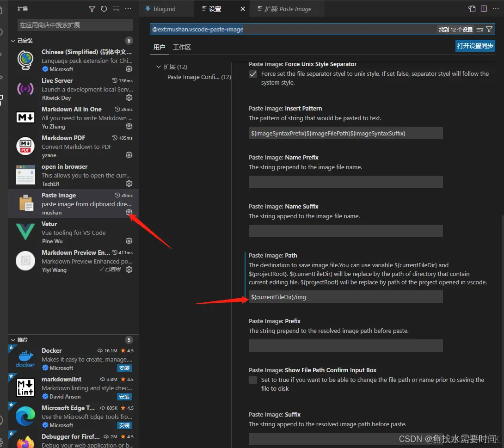Uncheck Force Unix Style Separator
504x448 pixels.
tap(253, 74)
